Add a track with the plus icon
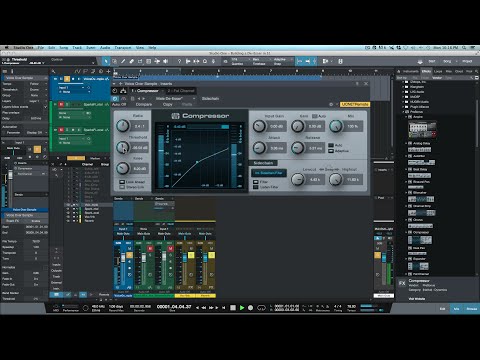The width and height of the screenshot is (480, 360). [108, 71]
